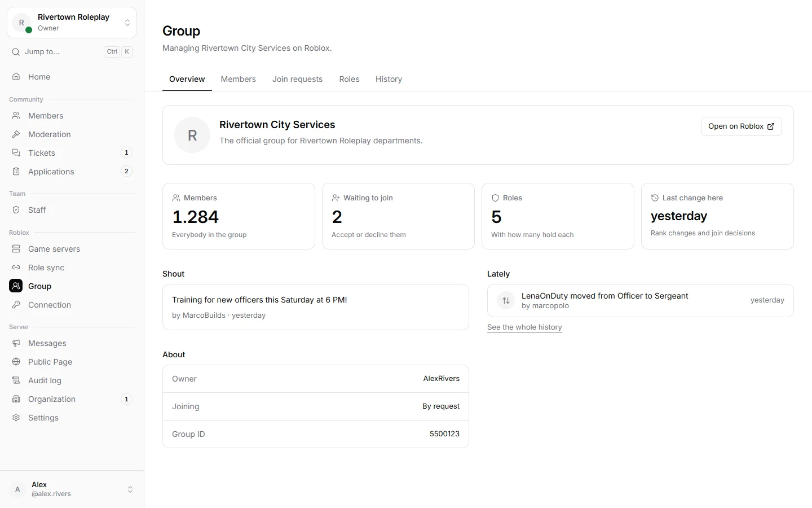Image resolution: width=812 pixels, height=508 pixels.
Task: Click the owner name AlexRivers
Action: (x=442, y=379)
